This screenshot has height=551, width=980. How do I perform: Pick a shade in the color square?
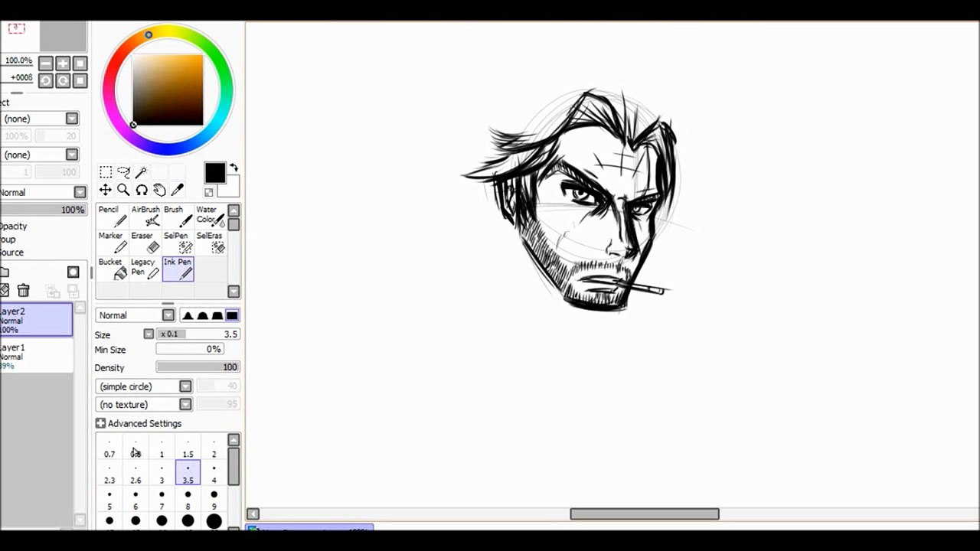pyautogui.click(x=168, y=90)
